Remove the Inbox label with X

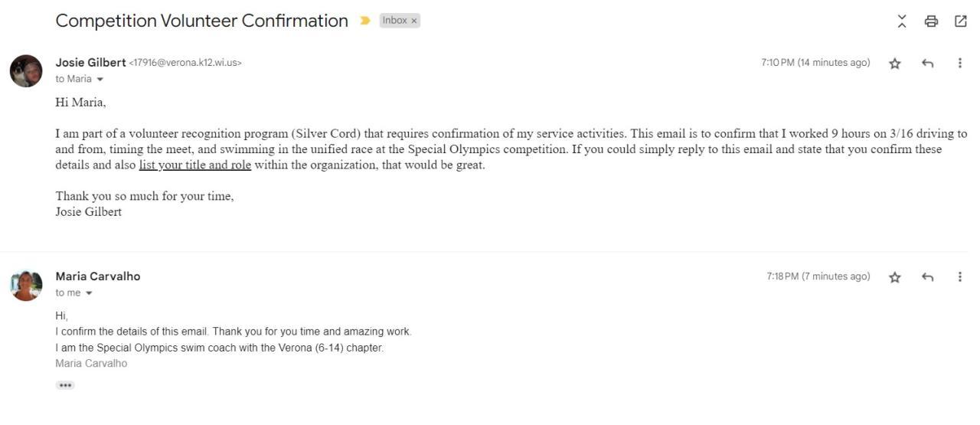point(414,21)
